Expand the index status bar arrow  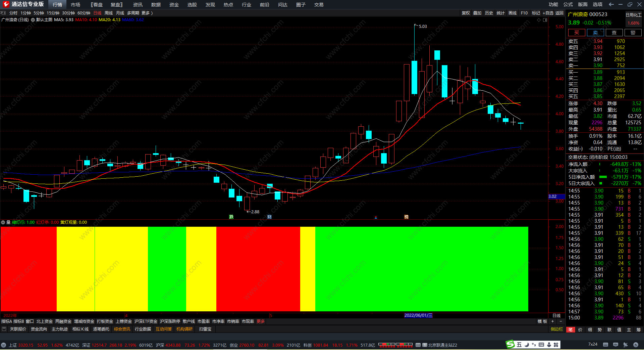3,345
